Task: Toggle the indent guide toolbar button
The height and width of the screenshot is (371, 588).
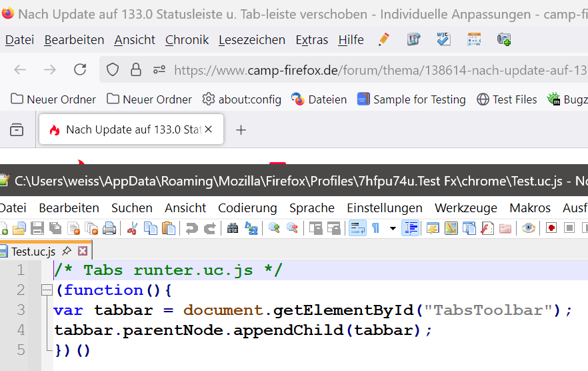Action: [411, 228]
